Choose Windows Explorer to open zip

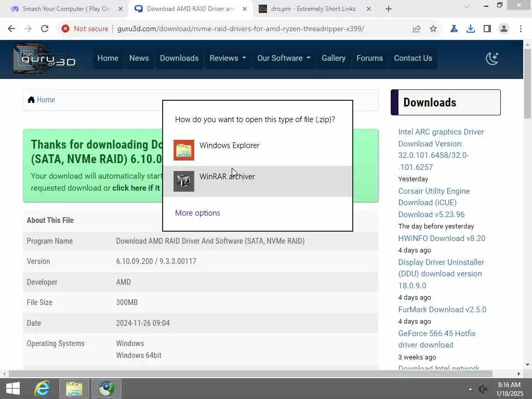click(x=258, y=150)
